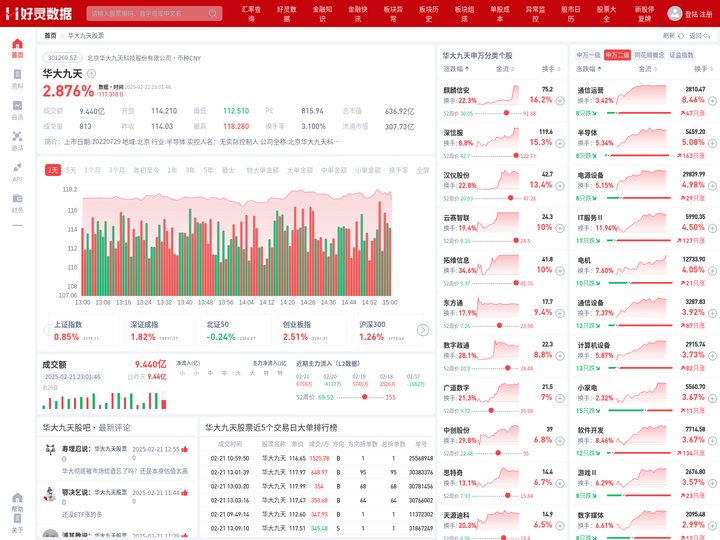This screenshot has height=540, width=720.
Task: Click the 全屏 fullscreen chart button
Action: 423,170
